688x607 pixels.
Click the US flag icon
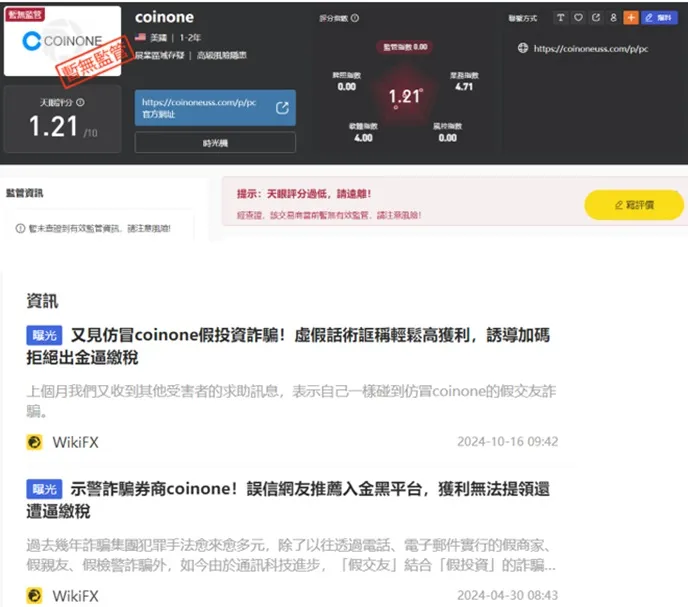pyautogui.click(x=140, y=37)
